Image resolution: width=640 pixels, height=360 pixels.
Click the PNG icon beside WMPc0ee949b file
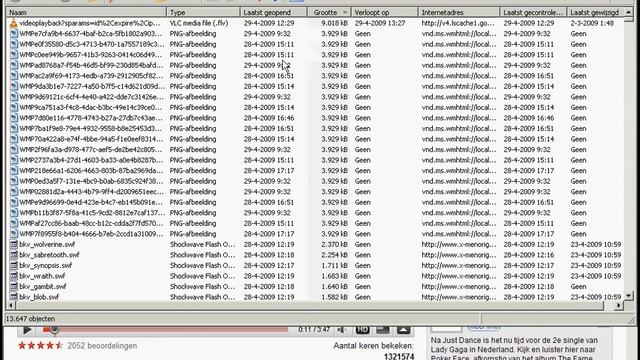tap(14, 55)
